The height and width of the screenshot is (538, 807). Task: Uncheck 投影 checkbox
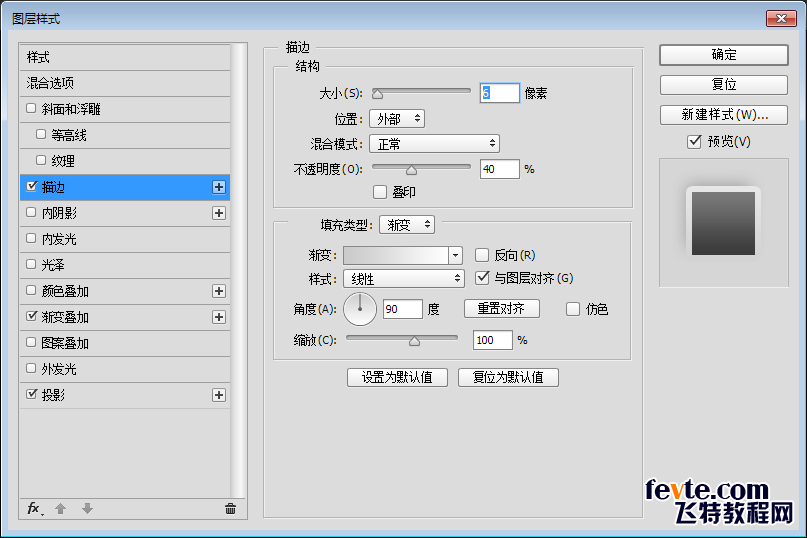pos(31,394)
